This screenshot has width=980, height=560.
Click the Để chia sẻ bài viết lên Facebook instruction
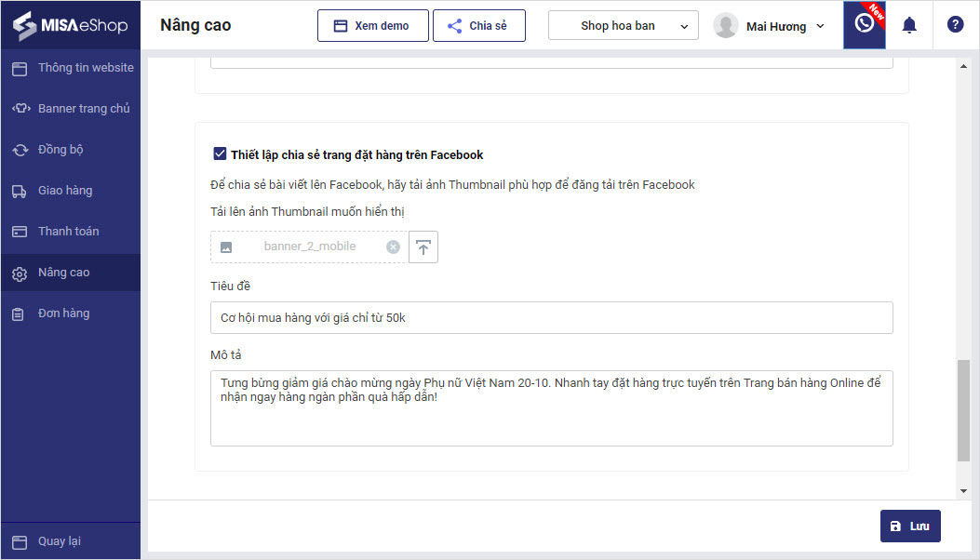452,184
